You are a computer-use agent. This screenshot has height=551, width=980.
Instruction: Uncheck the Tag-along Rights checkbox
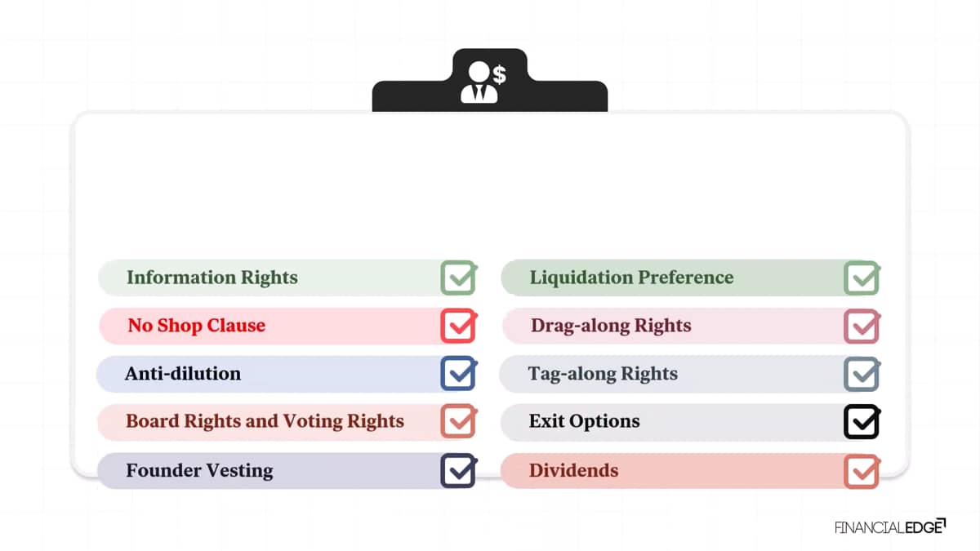click(x=861, y=374)
